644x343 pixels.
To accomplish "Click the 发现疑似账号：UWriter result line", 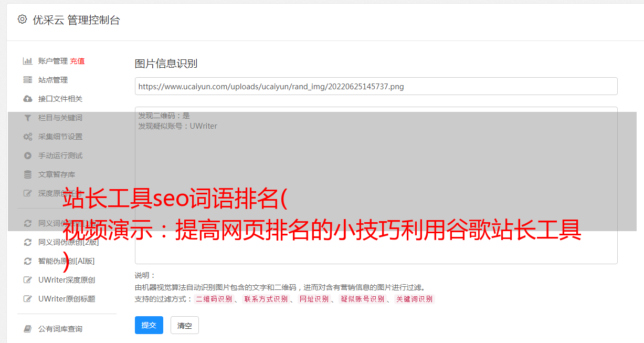I will click(178, 126).
